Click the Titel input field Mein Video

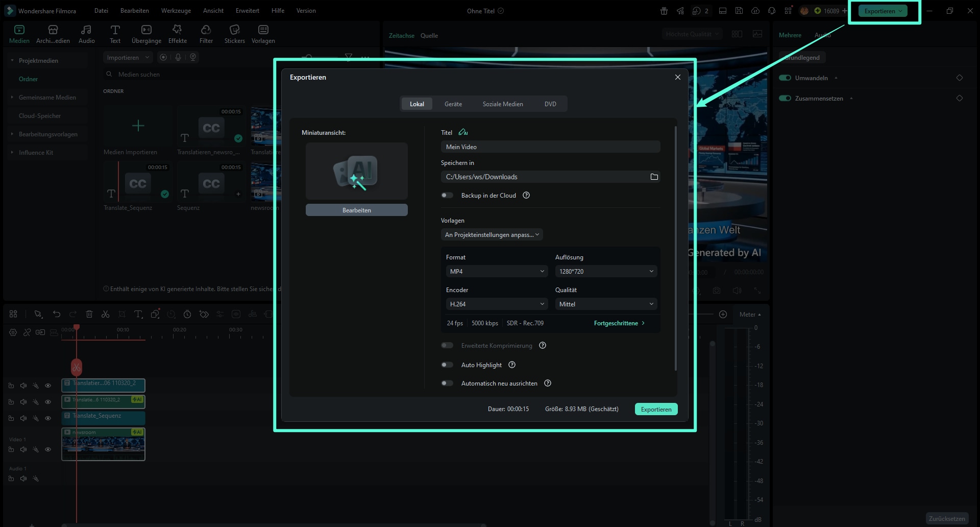[x=551, y=147]
